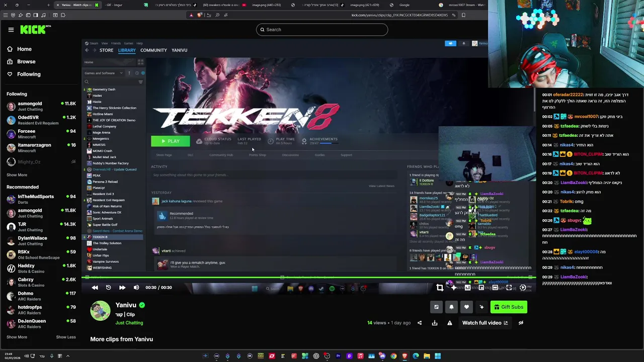
Task: Go to Home in sidebar
Action: 19,49
